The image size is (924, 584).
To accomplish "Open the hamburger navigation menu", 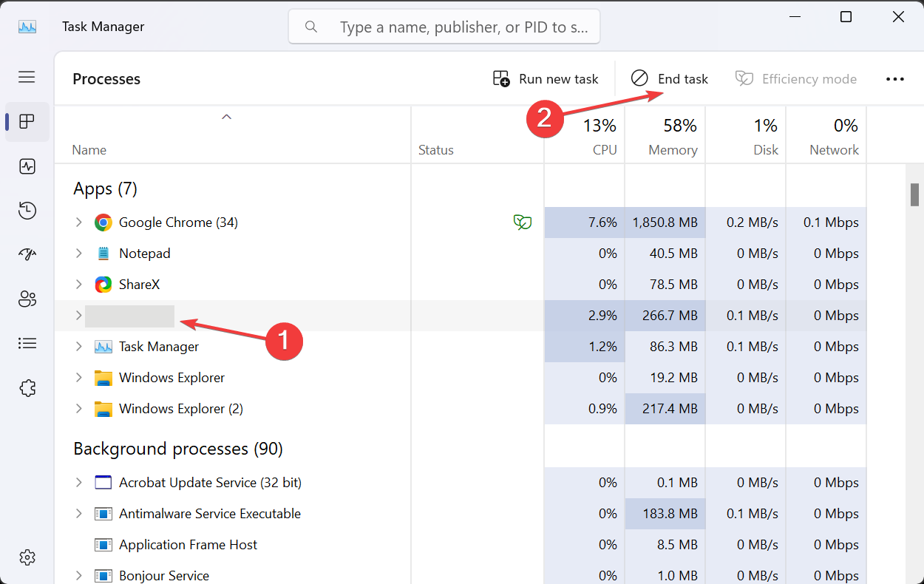I will click(27, 77).
